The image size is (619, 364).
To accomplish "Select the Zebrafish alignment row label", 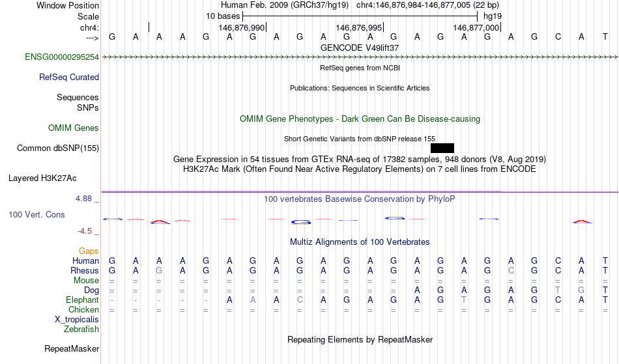I will [81, 329].
